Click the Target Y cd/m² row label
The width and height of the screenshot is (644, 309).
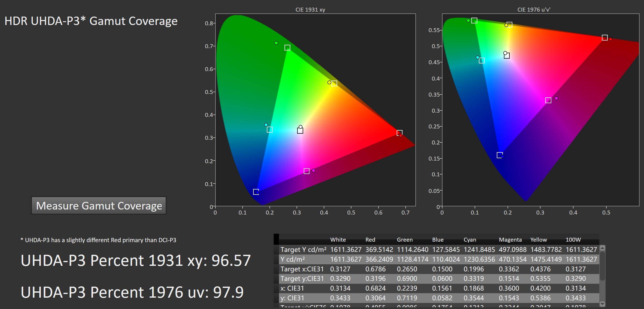click(x=303, y=250)
